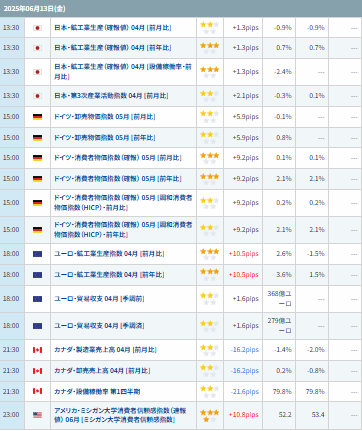Click German flag in HICP 前月比 row
The width and height of the screenshot is (362, 431).
[x=37, y=203]
